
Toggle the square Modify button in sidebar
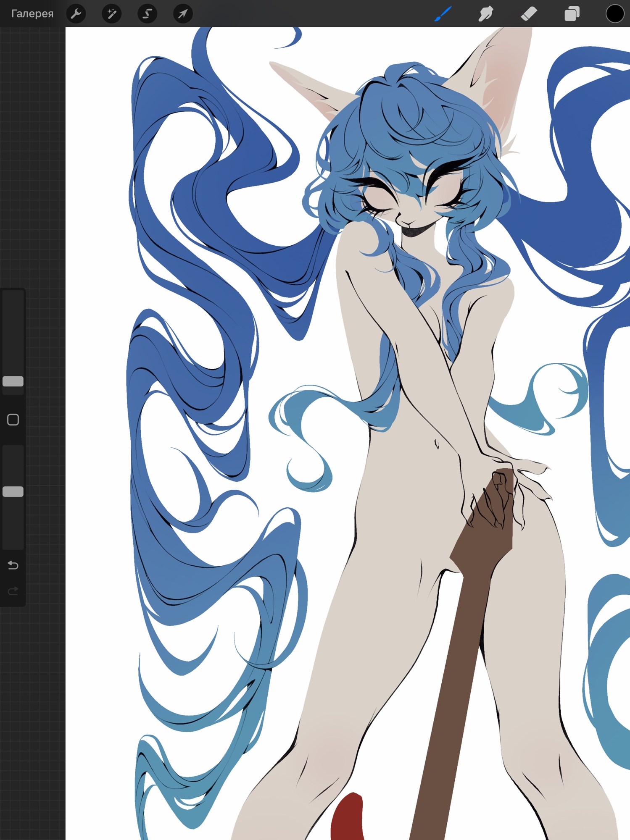(13, 420)
